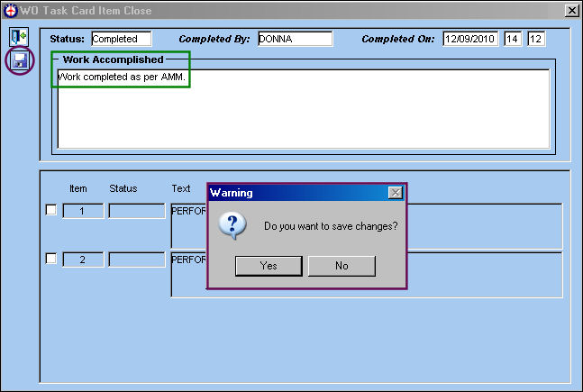Click inside Work Accomplished text area
Image resolution: width=583 pixels, height=392 pixels.
coord(304,109)
